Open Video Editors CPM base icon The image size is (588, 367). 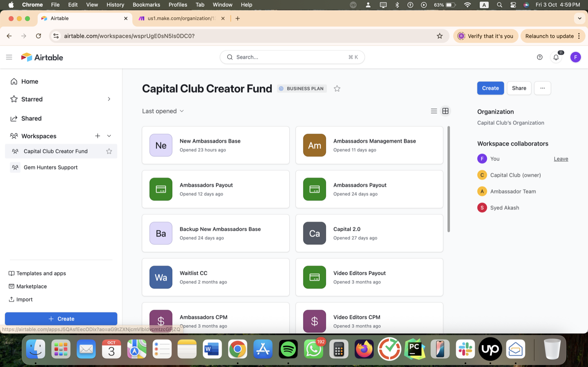click(314, 321)
